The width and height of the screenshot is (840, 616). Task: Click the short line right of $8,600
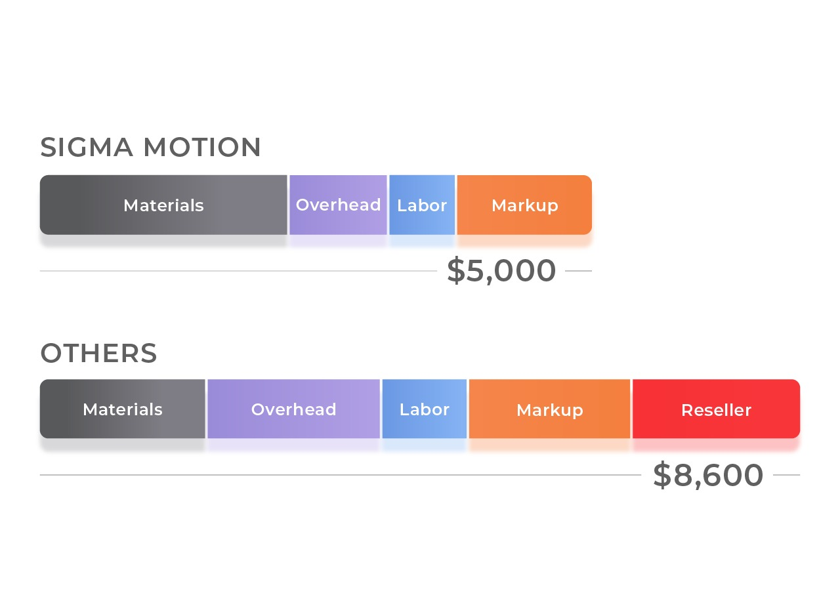[786, 475]
